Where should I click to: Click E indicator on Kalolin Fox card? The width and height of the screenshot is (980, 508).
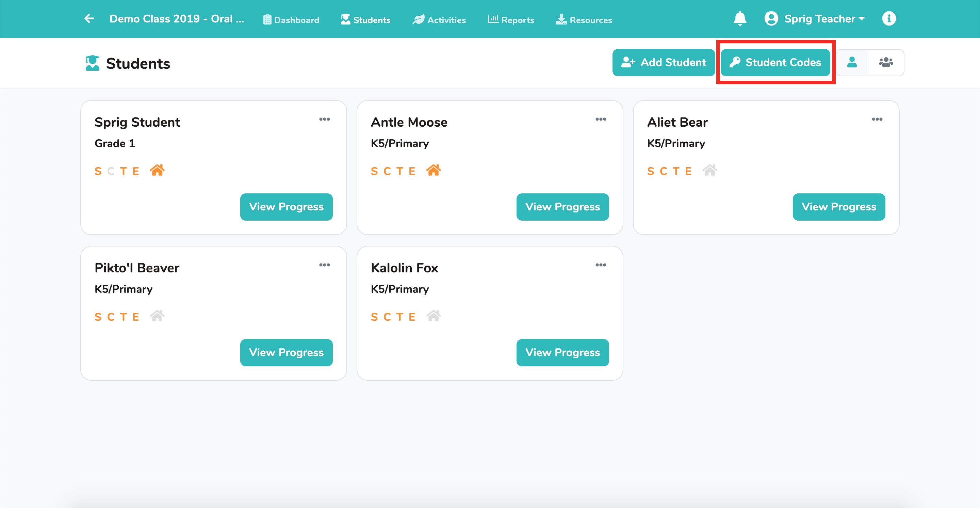tap(412, 317)
